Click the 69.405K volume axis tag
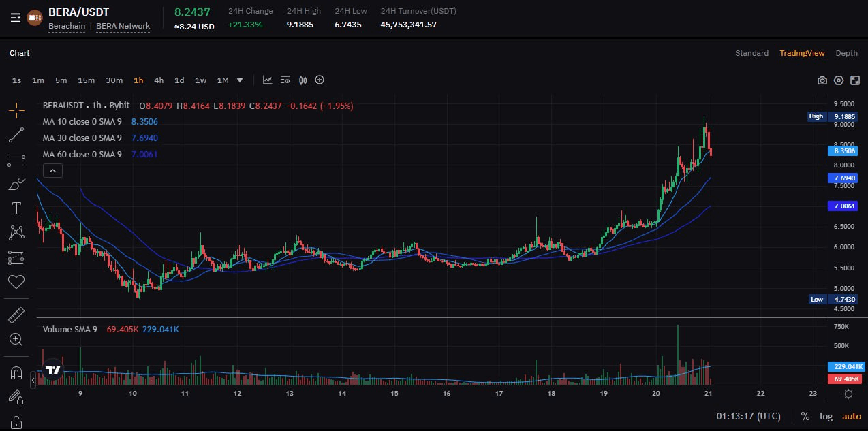The width and height of the screenshot is (868, 431). click(845, 379)
